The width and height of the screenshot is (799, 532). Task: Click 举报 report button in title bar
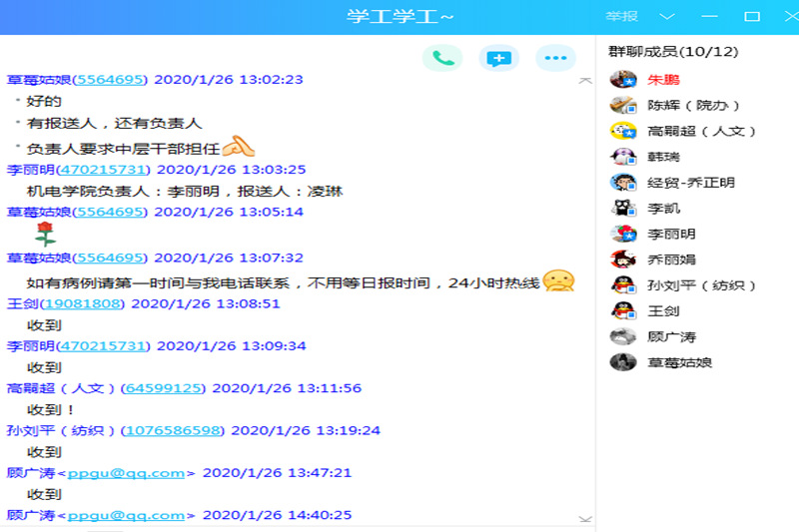click(x=619, y=17)
